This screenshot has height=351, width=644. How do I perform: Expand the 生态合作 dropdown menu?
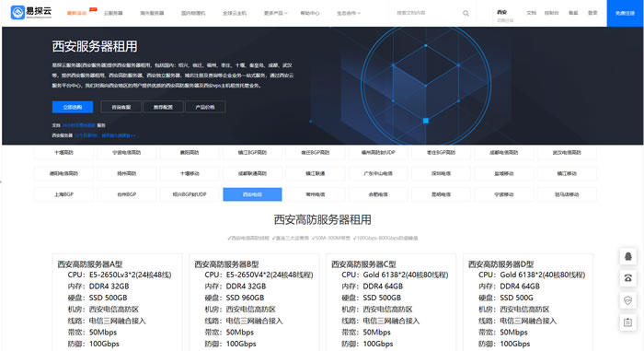pyautogui.click(x=349, y=13)
